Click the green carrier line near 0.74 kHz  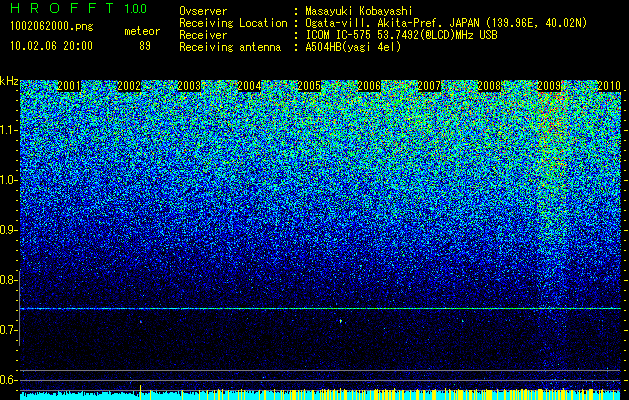pos(320,309)
